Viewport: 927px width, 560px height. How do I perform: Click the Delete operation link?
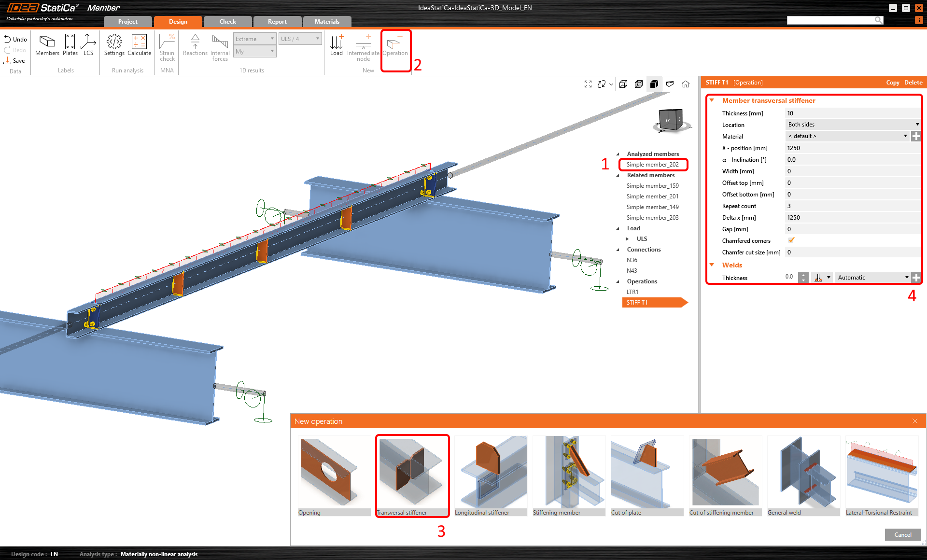tap(913, 83)
